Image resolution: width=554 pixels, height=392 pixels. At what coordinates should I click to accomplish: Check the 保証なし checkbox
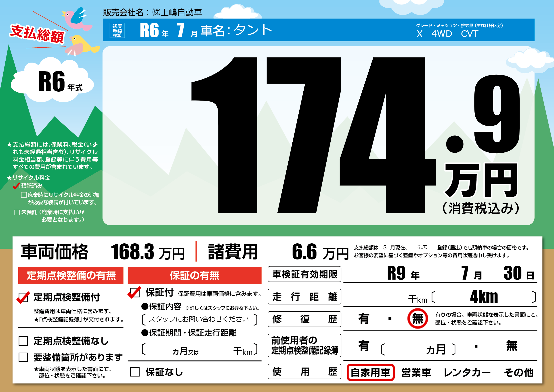(x=135, y=372)
